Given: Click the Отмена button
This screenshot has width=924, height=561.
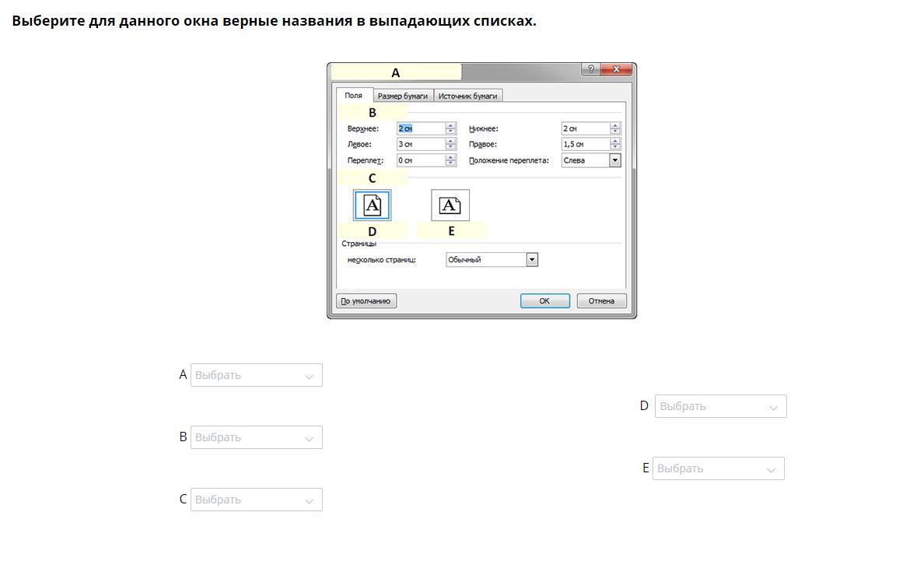Looking at the screenshot, I should coord(602,300).
